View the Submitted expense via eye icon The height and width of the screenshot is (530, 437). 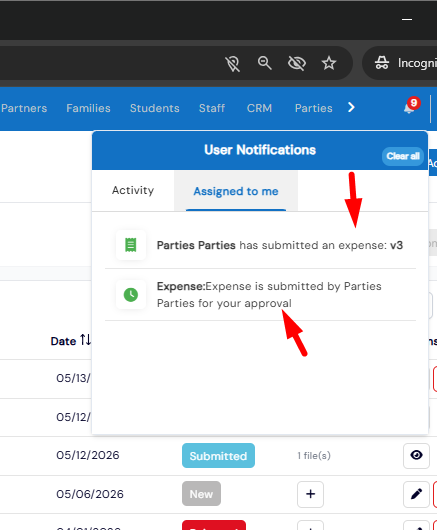416,455
